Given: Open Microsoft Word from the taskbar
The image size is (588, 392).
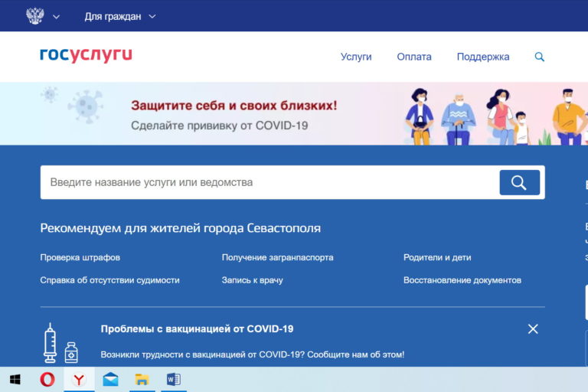Looking at the screenshot, I should (173, 379).
